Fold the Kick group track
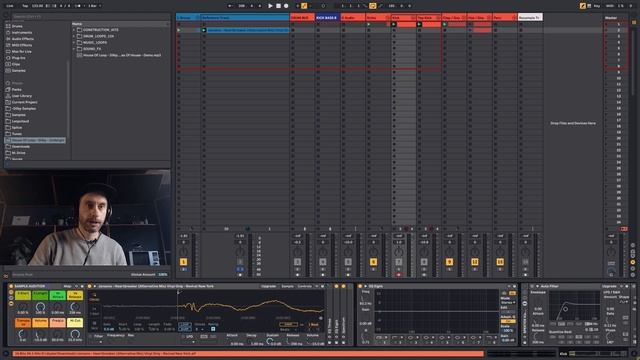Viewport: 640px width, 360px height. pos(413,18)
